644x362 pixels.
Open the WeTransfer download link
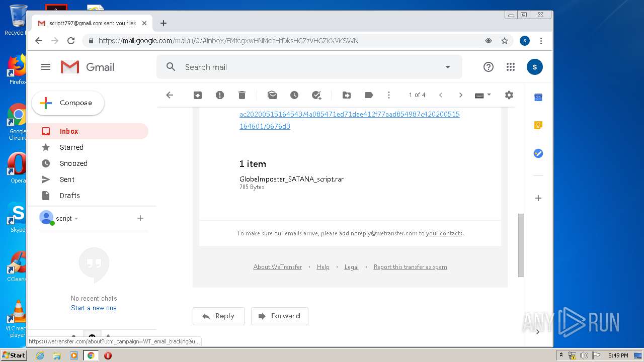[x=350, y=120]
